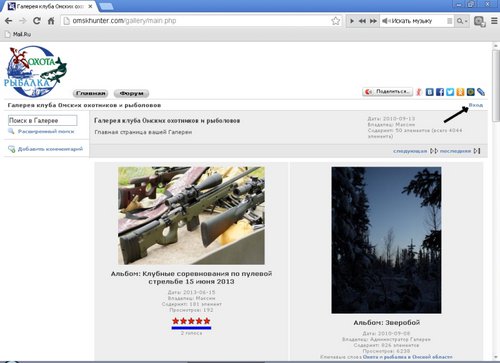Screen dimensions: 500x363
Task: Click the comment bubble icon in the sidebar
Action: coord(11,149)
